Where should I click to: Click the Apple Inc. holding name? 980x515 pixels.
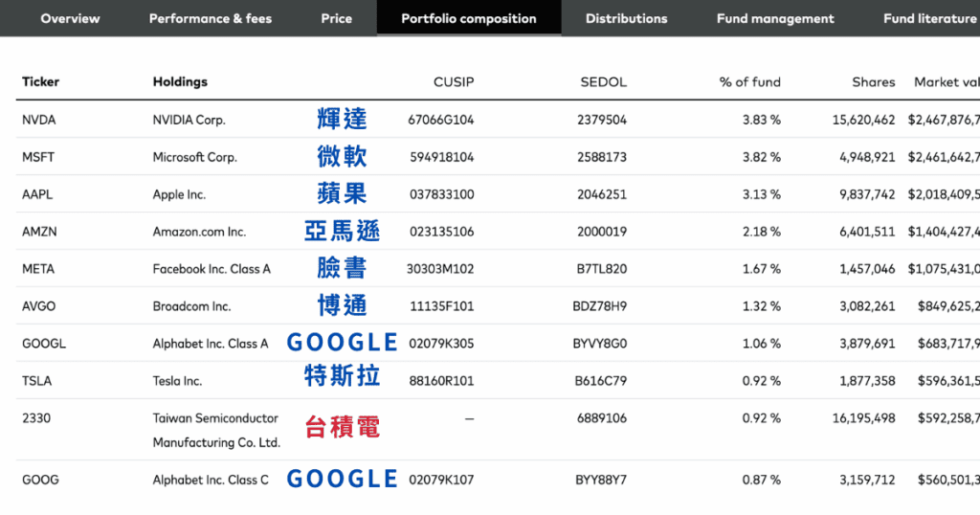click(179, 194)
